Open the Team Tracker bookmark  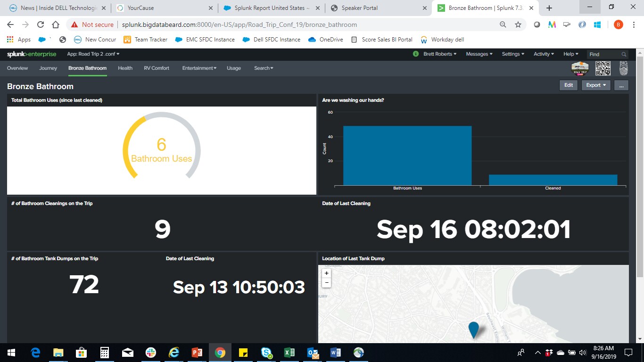145,40
